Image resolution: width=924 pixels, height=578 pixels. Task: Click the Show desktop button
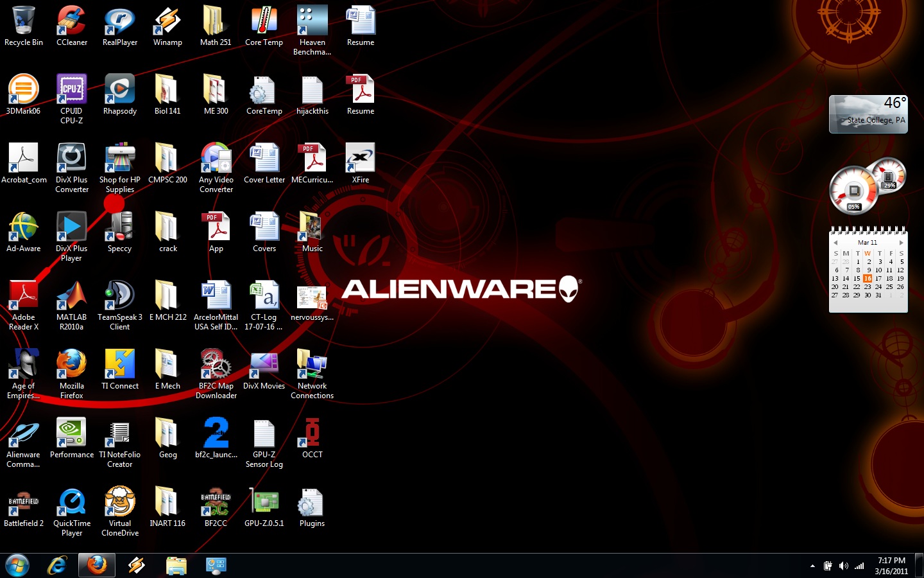919,566
